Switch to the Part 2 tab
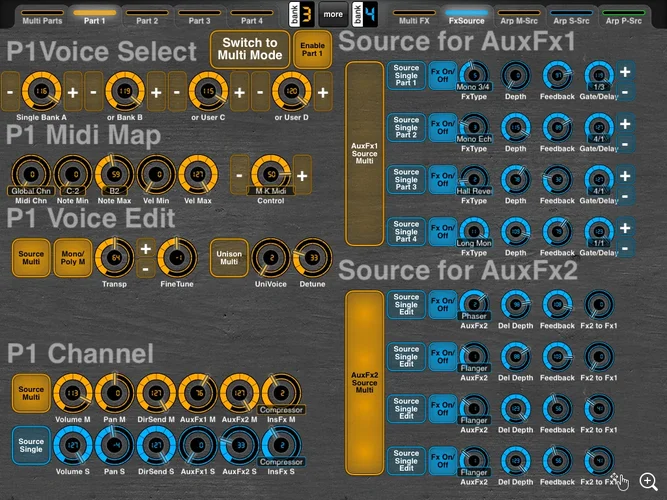Image resolution: width=667 pixels, height=500 pixels. (x=147, y=17)
